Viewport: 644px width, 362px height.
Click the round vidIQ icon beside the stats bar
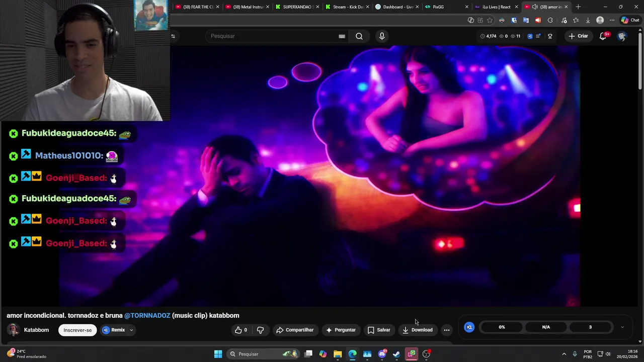coord(469,327)
